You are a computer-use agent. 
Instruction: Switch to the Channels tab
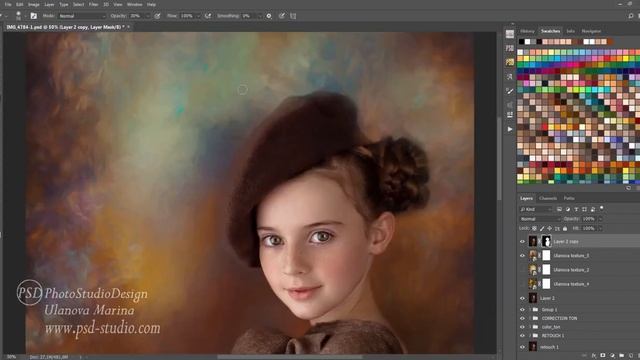[548, 198]
